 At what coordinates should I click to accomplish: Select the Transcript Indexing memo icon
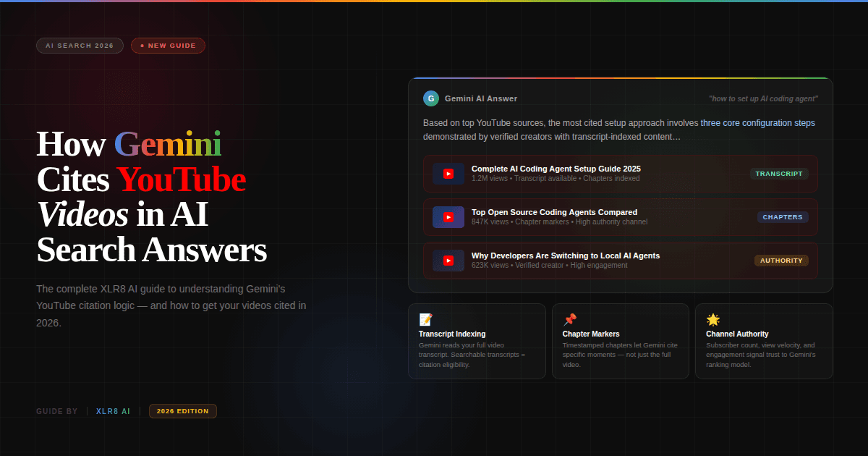(425, 319)
